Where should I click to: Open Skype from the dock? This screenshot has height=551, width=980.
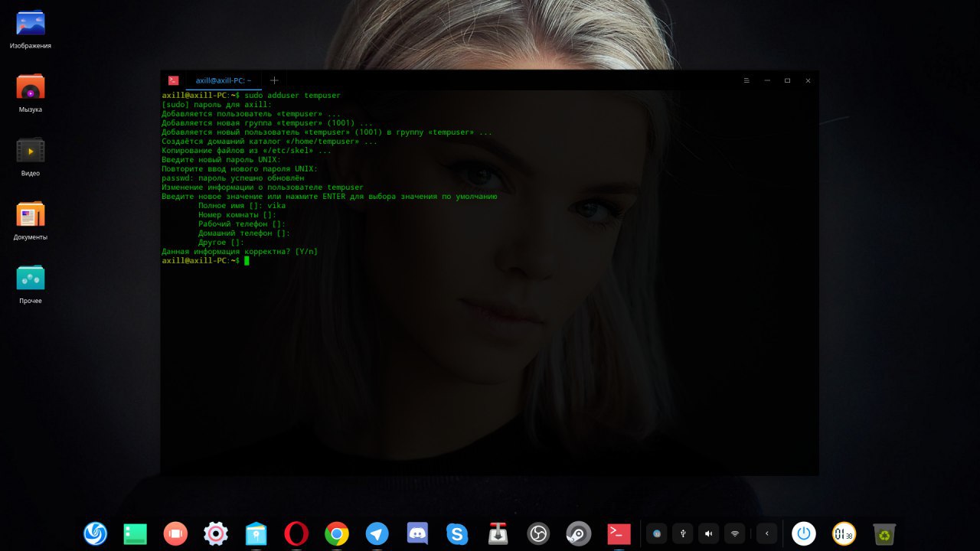[457, 533]
